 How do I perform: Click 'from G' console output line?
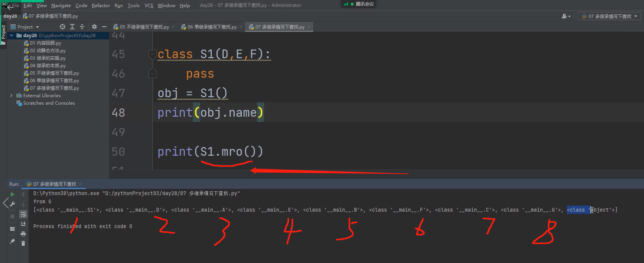(42, 201)
